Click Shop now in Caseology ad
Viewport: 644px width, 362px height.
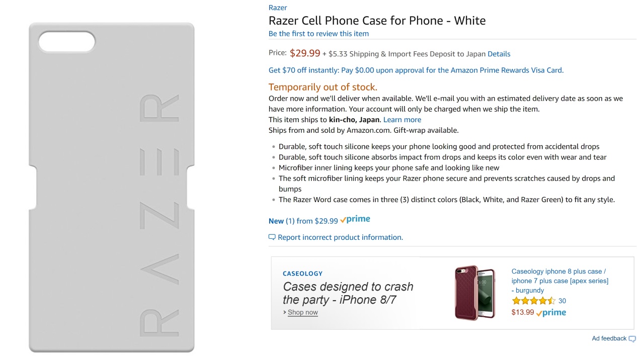click(x=302, y=312)
